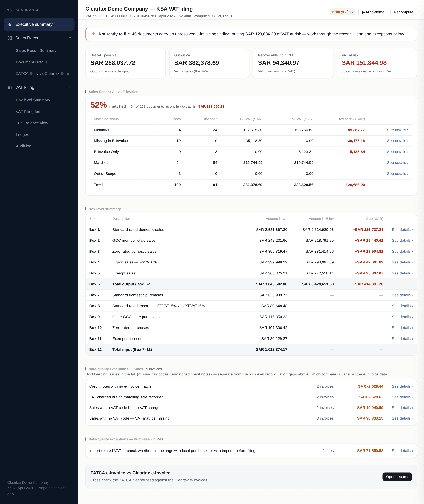See details for E-Invoice Only row
The width and height of the screenshot is (424, 504).
pyautogui.click(x=397, y=152)
